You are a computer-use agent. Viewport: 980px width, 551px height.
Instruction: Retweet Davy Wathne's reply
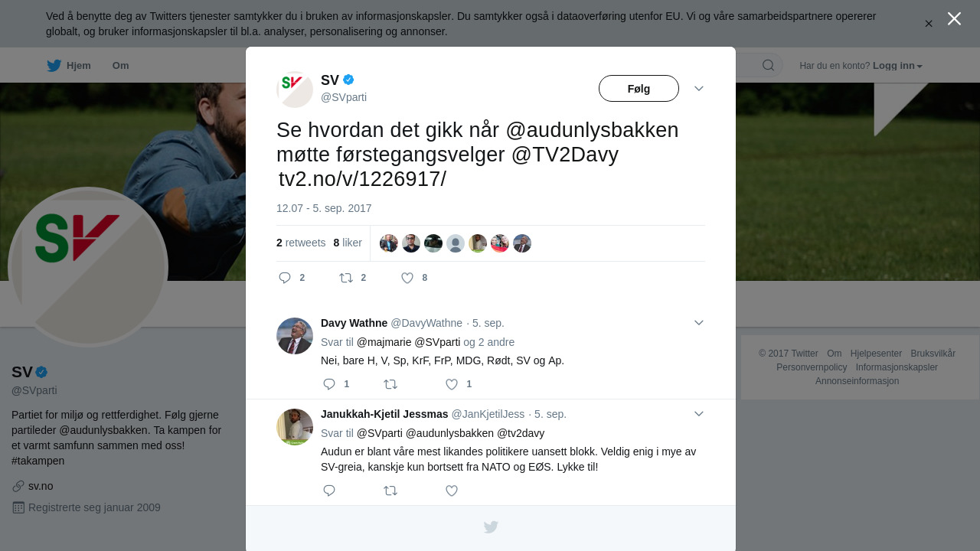tap(390, 384)
